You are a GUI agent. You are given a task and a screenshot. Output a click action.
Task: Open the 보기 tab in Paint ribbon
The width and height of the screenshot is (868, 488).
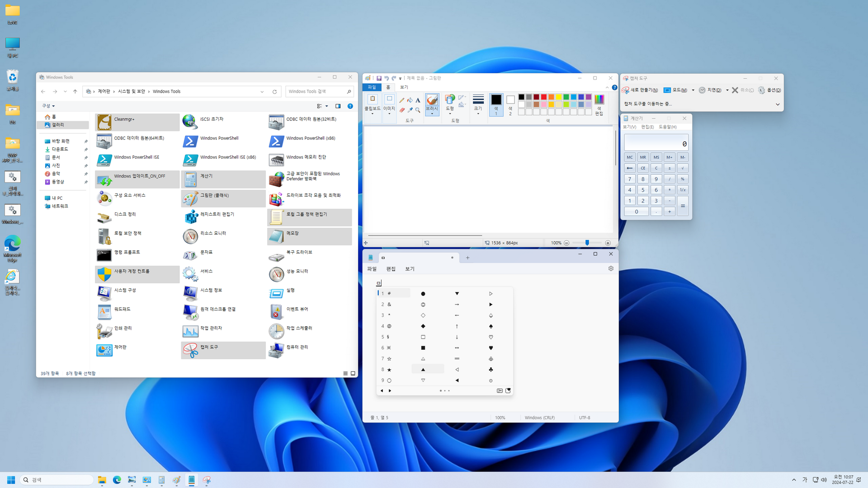(404, 87)
